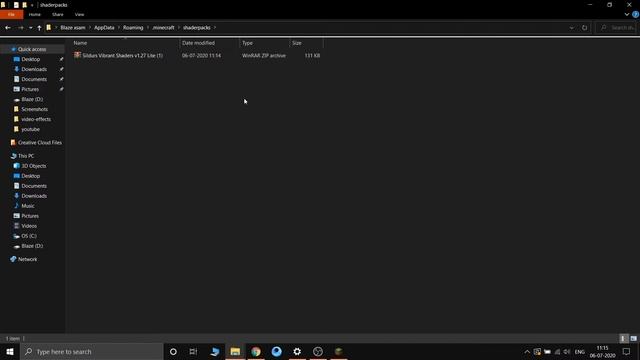This screenshot has height=360, width=640.
Task: Switch the ENG input language indicator
Action: click(580, 352)
